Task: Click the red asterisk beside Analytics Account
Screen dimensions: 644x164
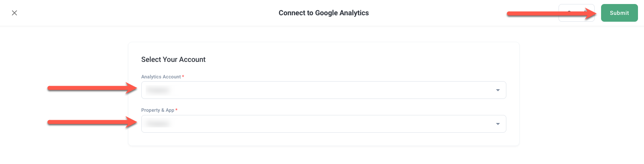Action: point(183,76)
